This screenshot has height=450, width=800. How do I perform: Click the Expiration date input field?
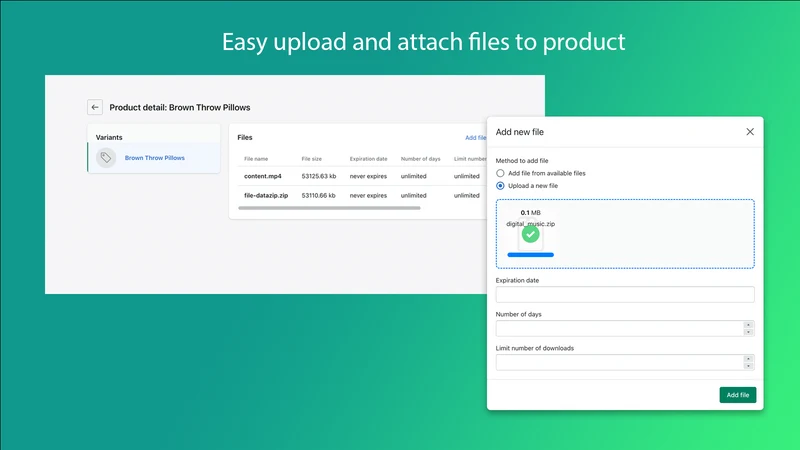pos(625,294)
